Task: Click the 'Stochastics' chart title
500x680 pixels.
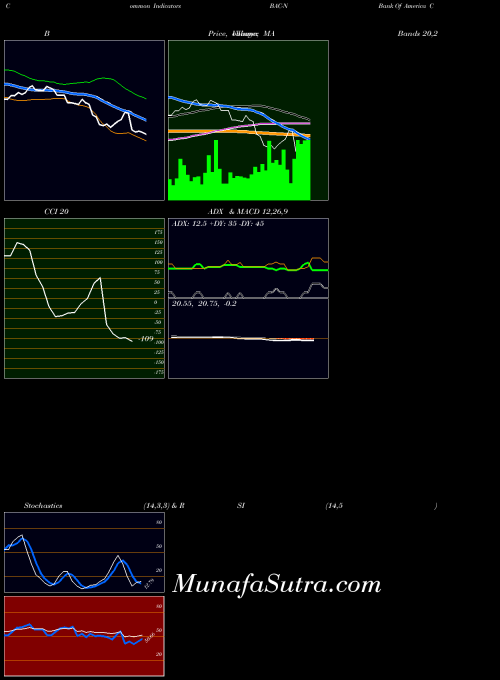Action: (x=43, y=506)
